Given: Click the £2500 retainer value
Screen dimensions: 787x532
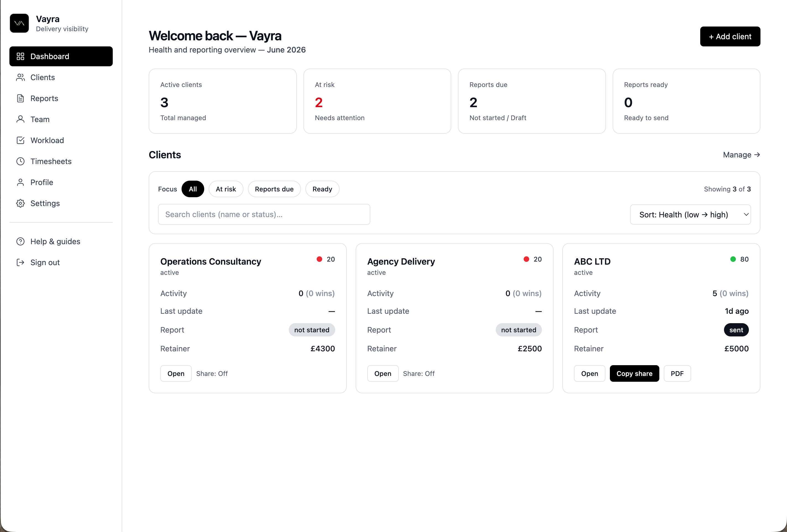Looking at the screenshot, I should (530, 349).
